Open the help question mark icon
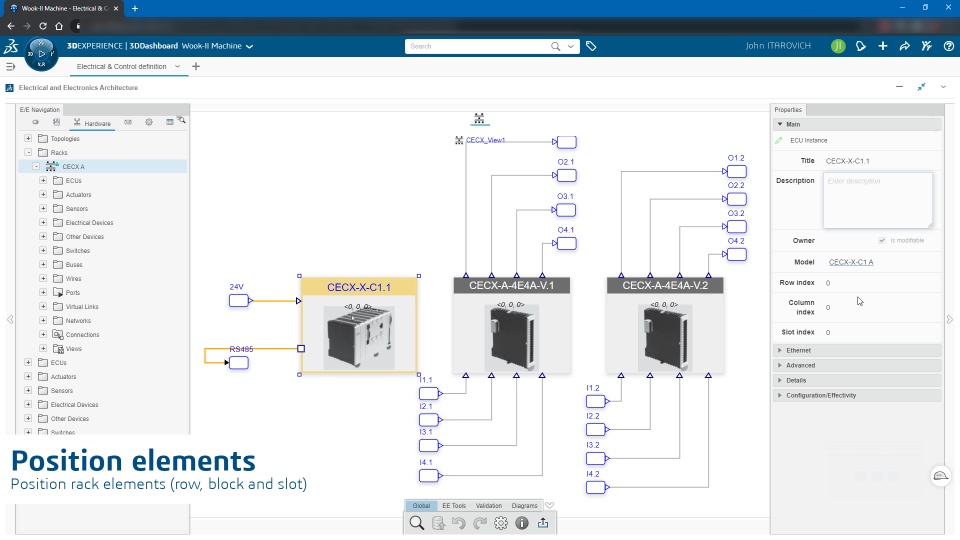This screenshot has height=540, width=960. tap(948, 46)
